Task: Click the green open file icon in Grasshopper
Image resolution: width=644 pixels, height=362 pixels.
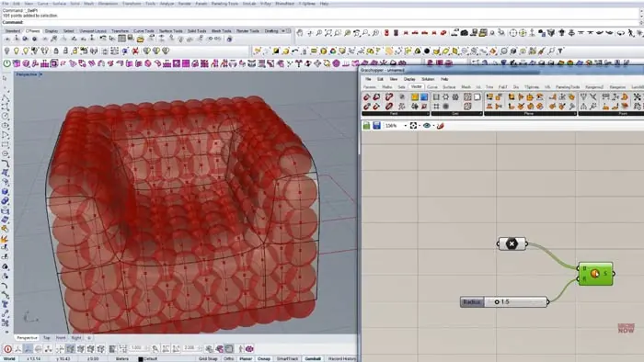Action: click(366, 126)
